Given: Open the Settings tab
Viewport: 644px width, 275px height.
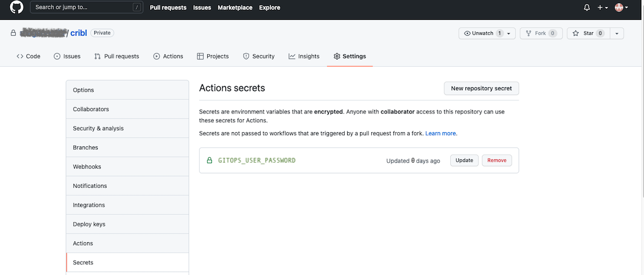Looking at the screenshot, I should 350,56.
